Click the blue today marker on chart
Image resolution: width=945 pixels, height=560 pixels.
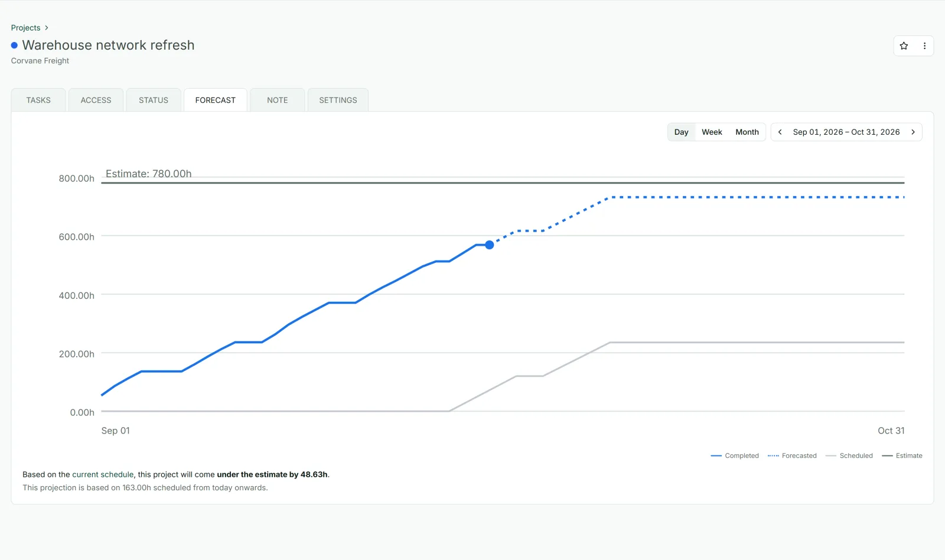(x=490, y=245)
